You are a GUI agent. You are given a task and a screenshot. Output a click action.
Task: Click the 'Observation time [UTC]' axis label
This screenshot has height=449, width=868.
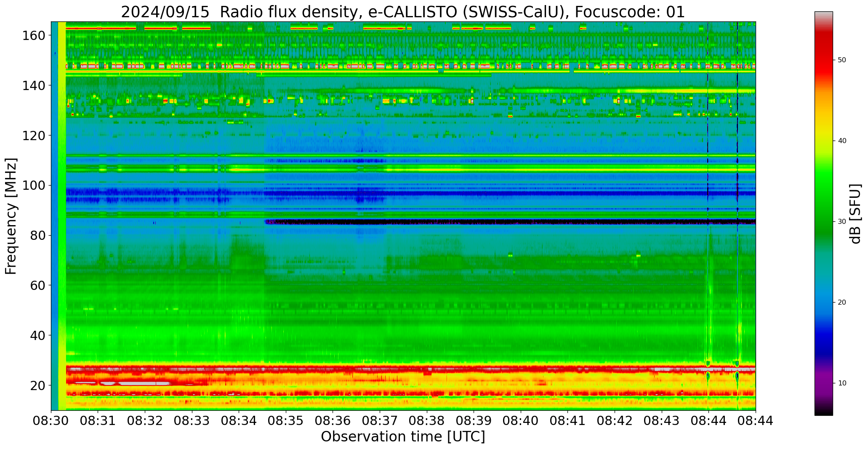pyautogui.click(x=403, y=437)
